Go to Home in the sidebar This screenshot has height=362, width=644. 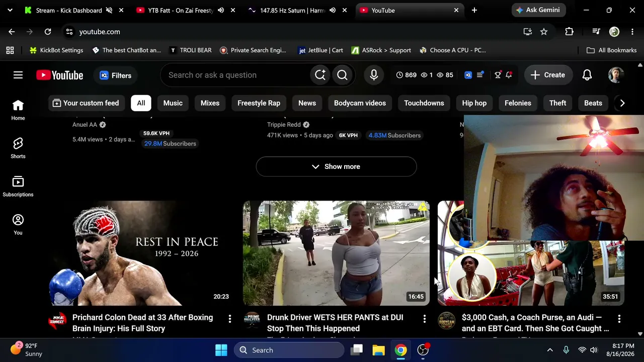point(18,110)
